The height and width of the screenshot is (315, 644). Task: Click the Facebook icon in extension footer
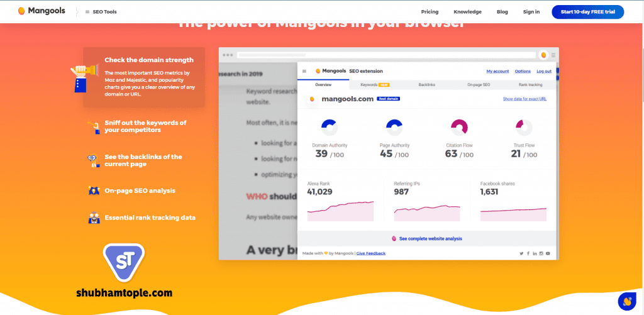point(528,254)
